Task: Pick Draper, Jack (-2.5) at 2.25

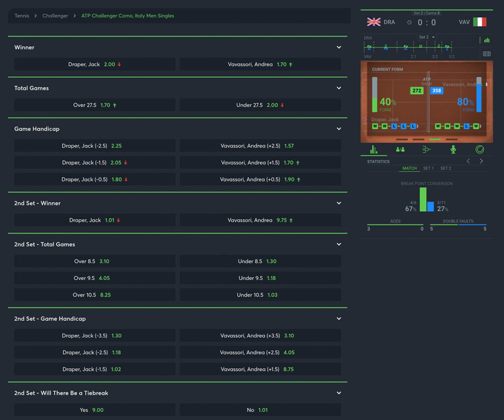Action: pos(95,146)
